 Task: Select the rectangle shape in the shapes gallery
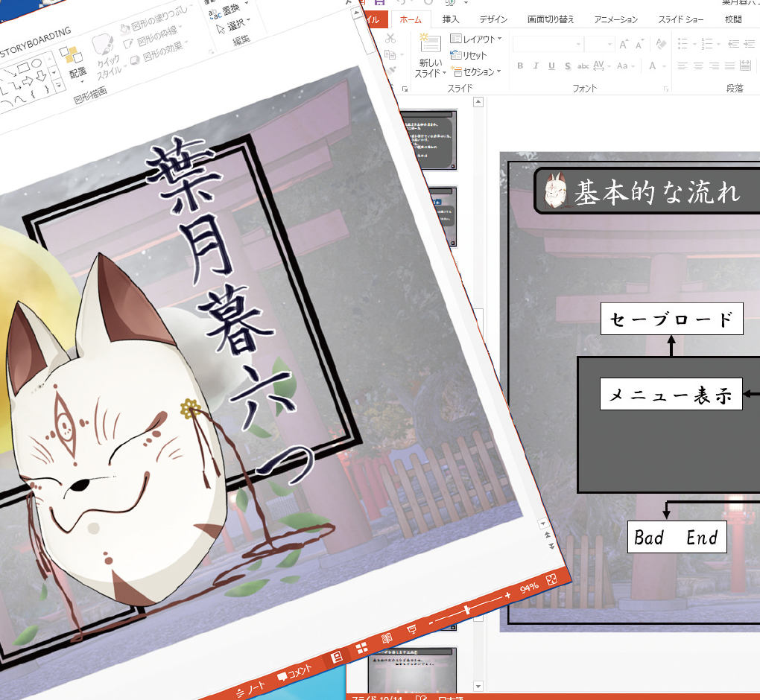coord(23,69)
